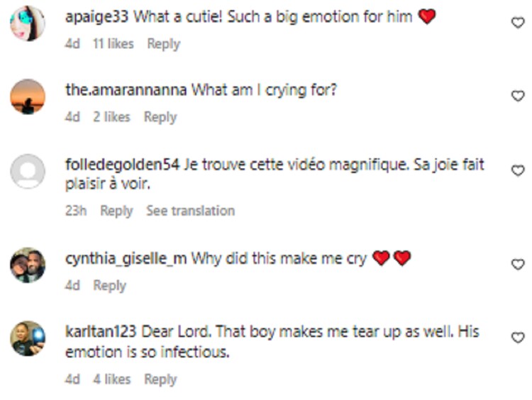
Task: Show translation of the French comment
Action: coord(190,211)
